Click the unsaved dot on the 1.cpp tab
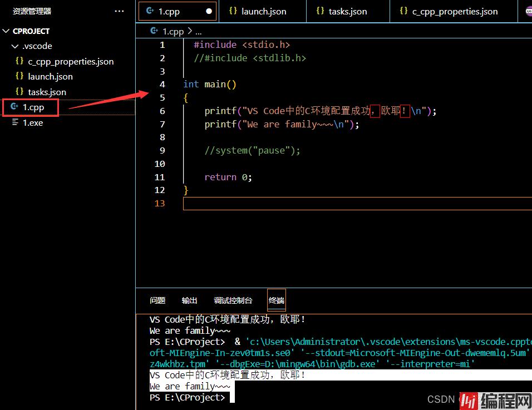This screenshot has height=410, width=532. pos(209,11)
